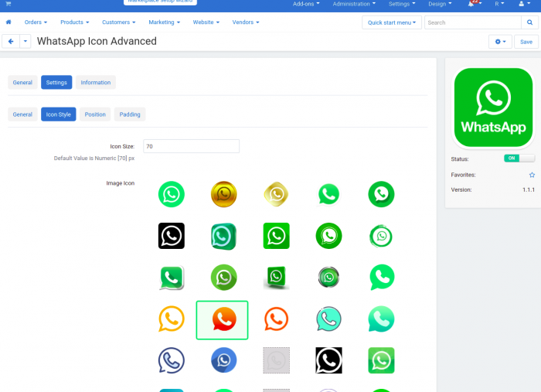Click the Icon Size input field
Viewport: 541px width, 392px height.
191,146
